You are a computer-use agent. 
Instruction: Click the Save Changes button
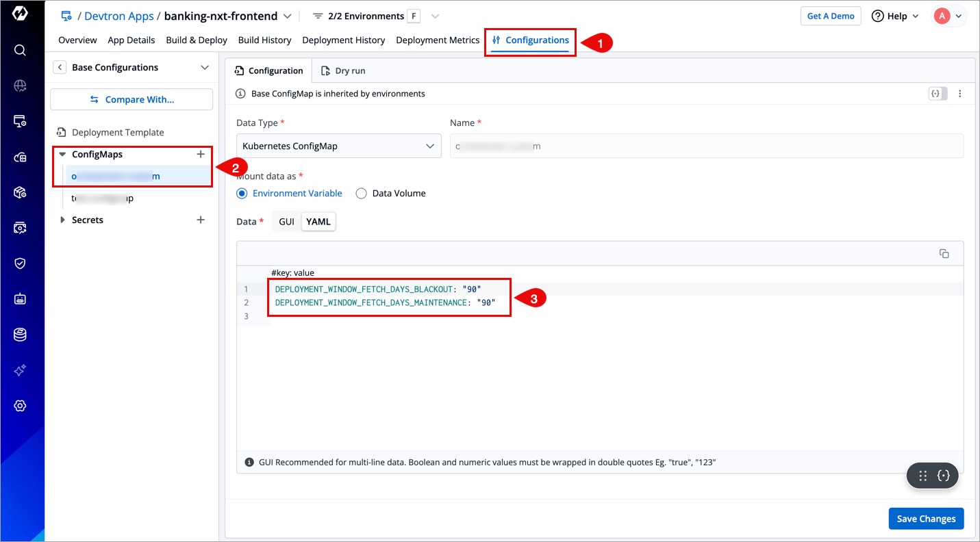click(x=926, y=519)
